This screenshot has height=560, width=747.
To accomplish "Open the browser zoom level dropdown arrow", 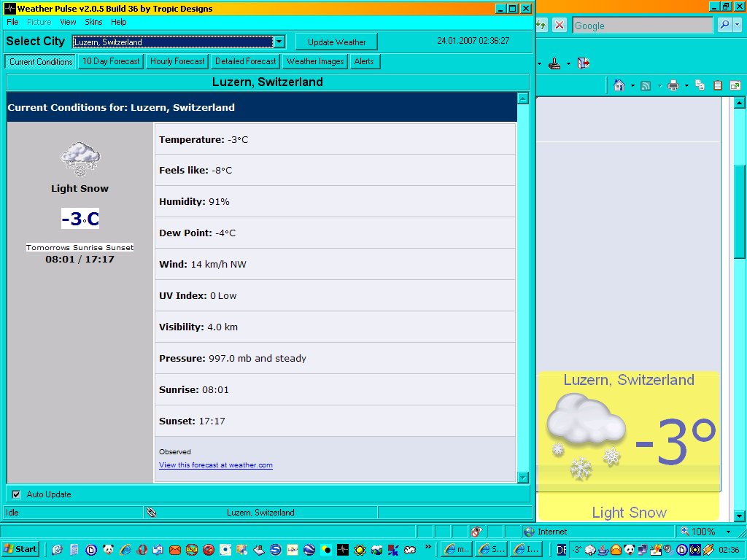I will click(729, 532).
